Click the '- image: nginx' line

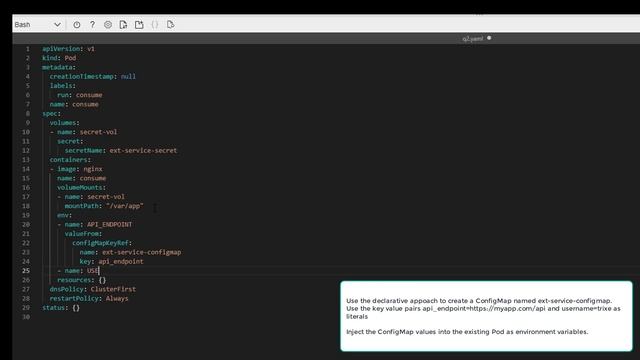click(76, 169)
